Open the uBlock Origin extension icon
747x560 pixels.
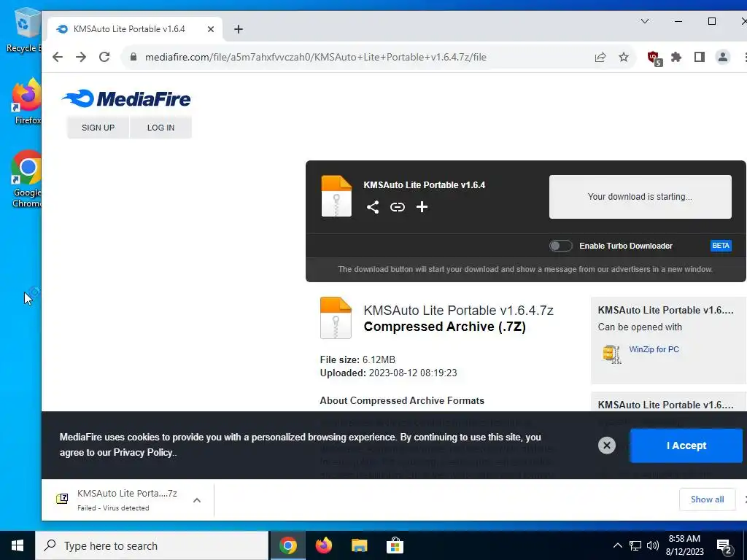[x=654, y=58]
